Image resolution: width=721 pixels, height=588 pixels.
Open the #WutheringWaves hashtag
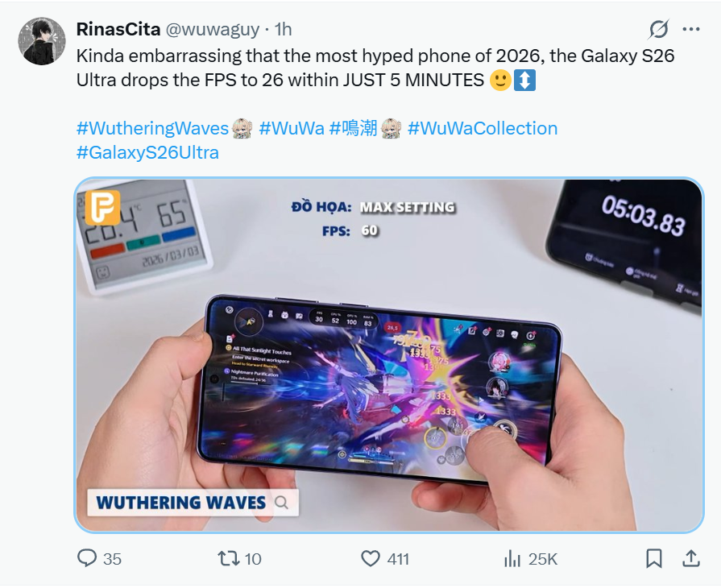(x=153, y=128)
